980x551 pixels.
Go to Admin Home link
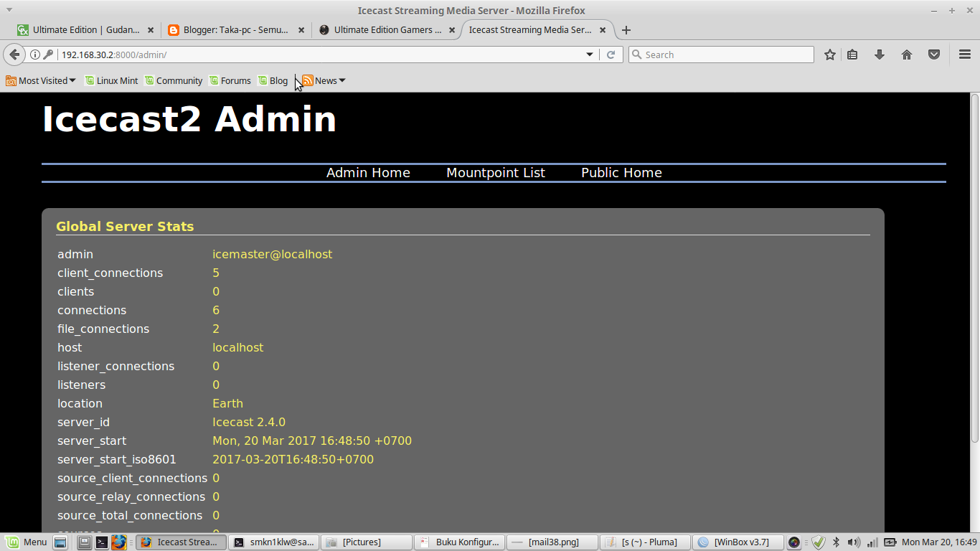coord(368,173)
